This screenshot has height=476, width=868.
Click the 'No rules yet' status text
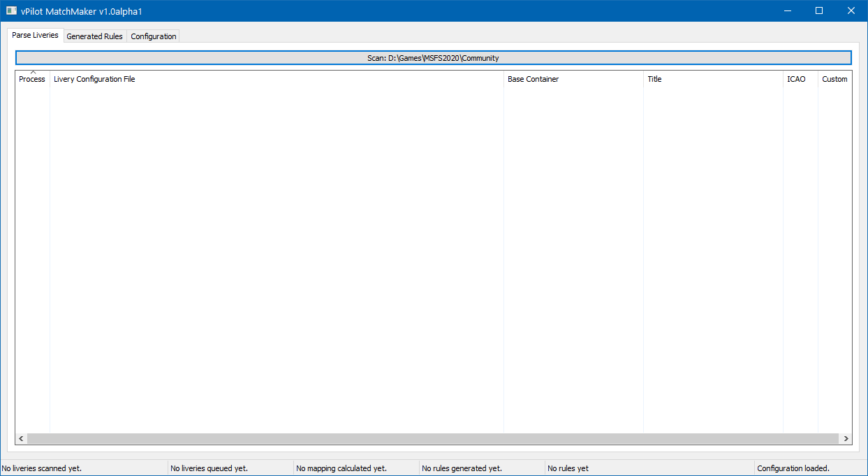(568, 468)
